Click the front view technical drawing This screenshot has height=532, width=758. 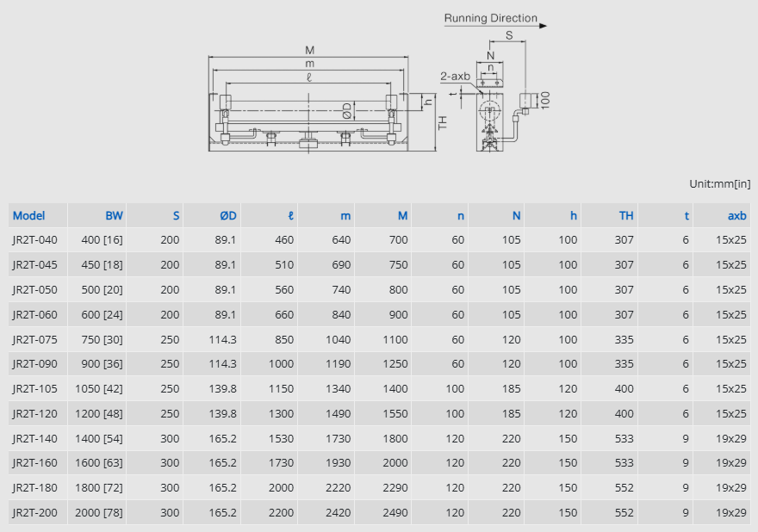click(308, 103)
